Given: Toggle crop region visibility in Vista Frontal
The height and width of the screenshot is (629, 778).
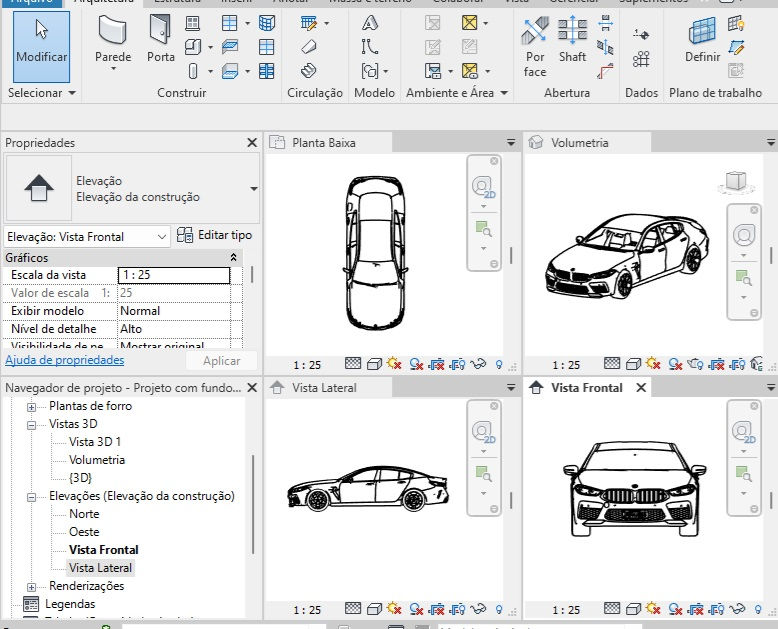Looking at the screenshot, I should [716, 609].
